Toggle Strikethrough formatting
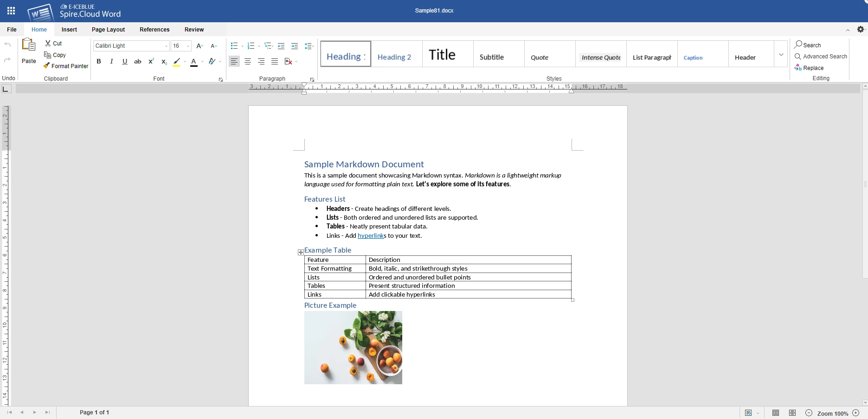The height and width of the screenshot is (419, 868). click(138, 61)
